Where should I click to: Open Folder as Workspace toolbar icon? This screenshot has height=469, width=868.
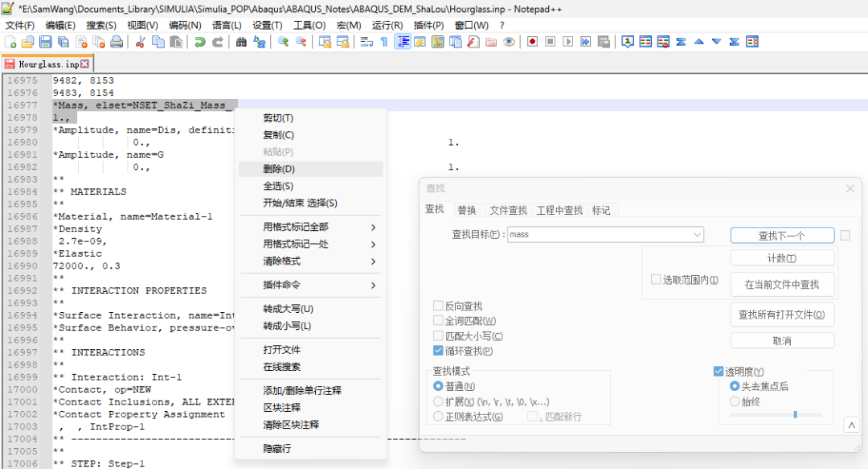(491, 42)
